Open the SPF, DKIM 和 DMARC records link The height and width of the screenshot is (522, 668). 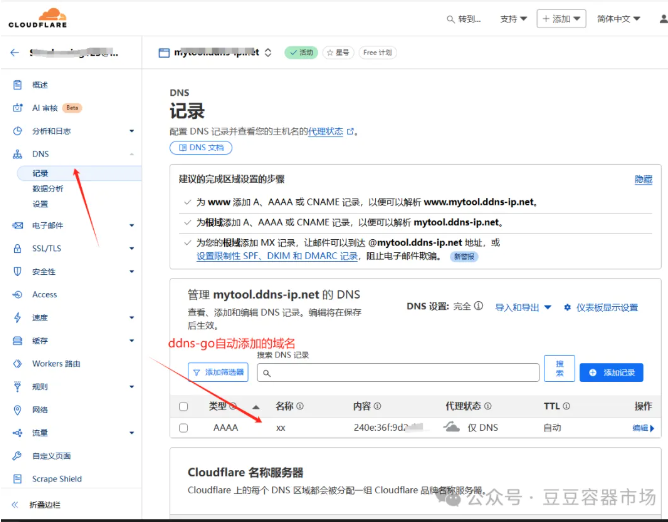coord(277,256)
